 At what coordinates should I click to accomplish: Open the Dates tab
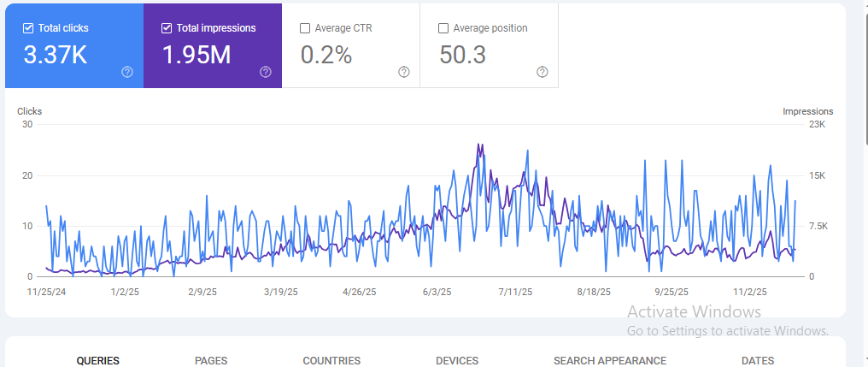click(x=758, y=360)
